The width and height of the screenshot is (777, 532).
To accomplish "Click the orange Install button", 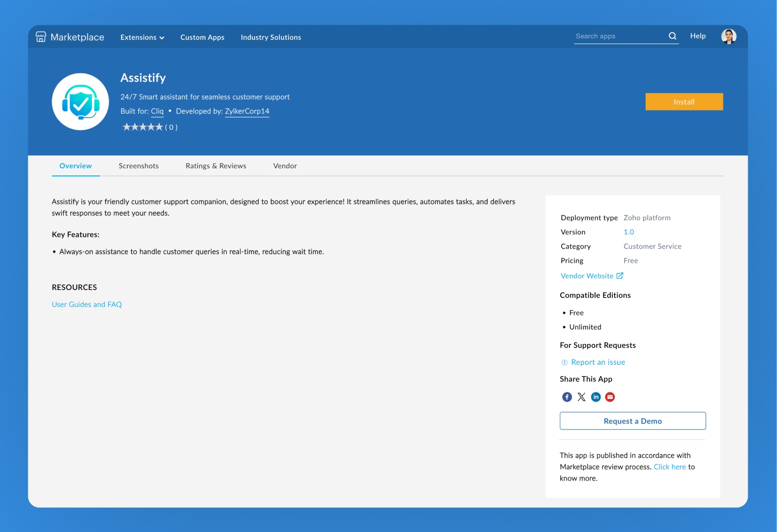I will tap(684, 102).
